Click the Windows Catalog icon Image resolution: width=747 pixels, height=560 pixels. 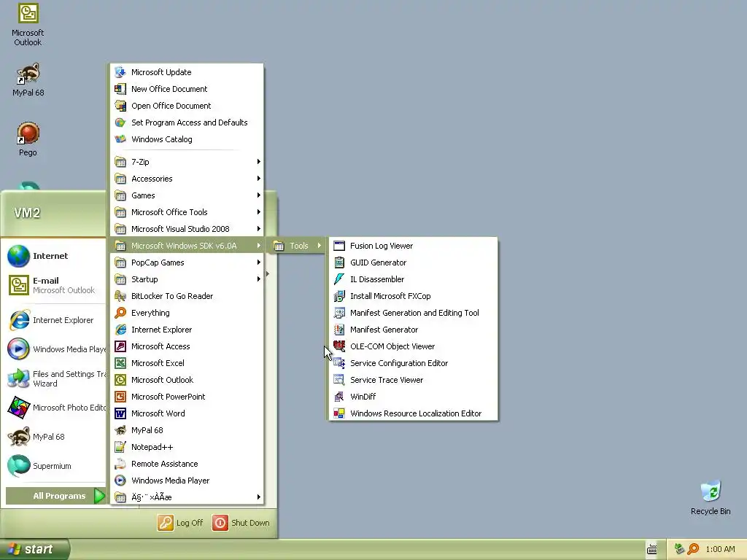point(120,139)
